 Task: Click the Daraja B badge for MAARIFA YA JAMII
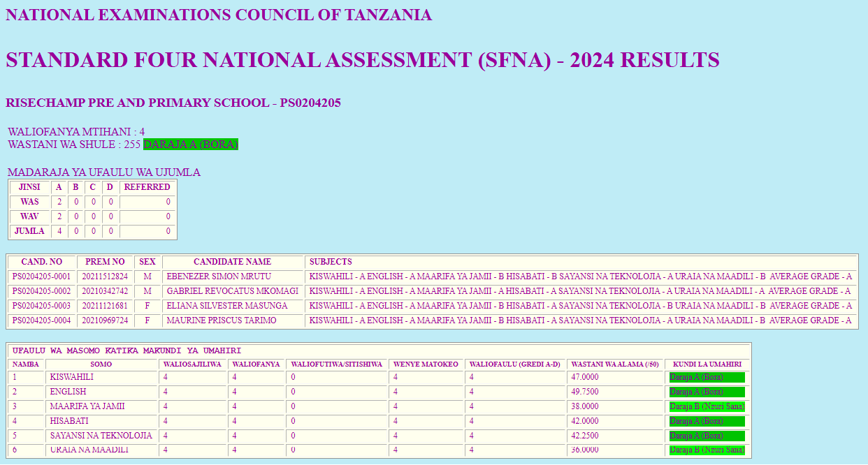[707, 407]
